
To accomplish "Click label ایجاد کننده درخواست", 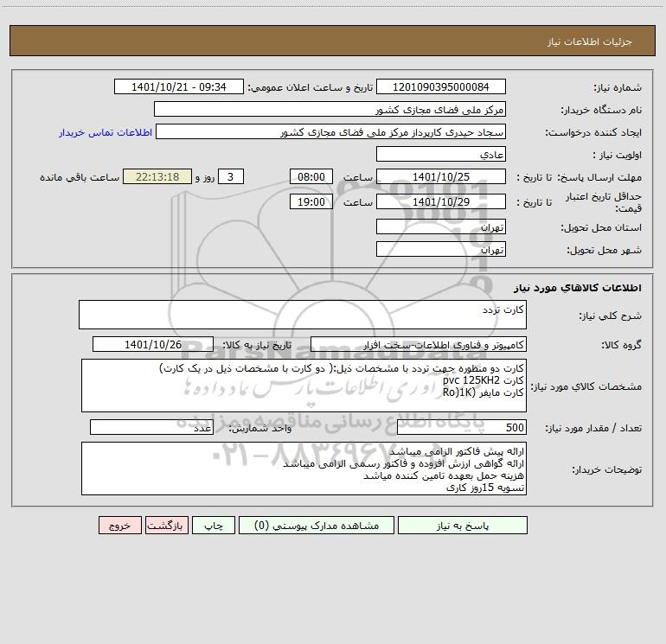I will [593, 132].
